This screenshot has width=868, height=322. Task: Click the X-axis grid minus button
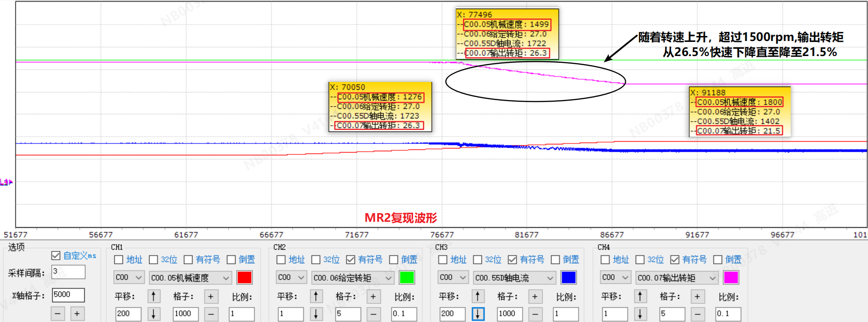(57, 314)
